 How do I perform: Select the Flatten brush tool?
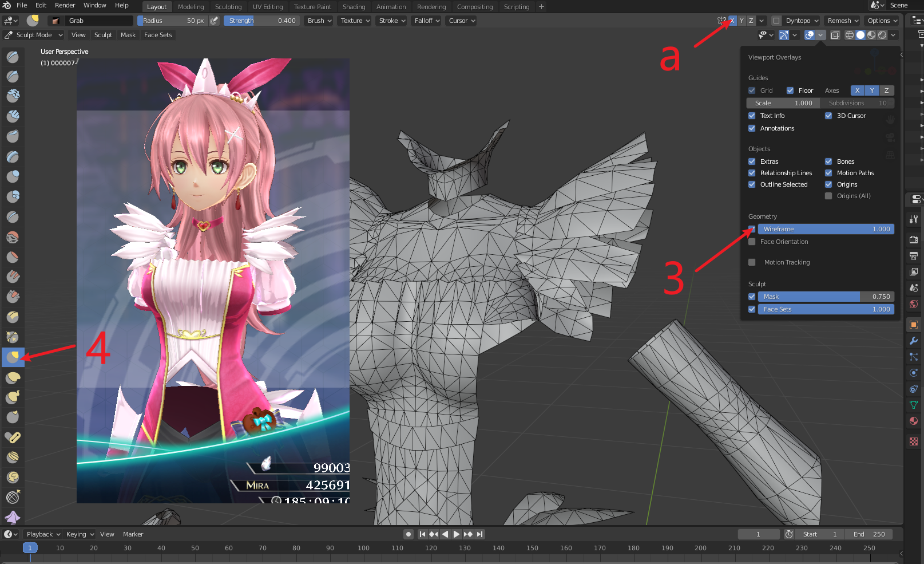coord(13,257)
